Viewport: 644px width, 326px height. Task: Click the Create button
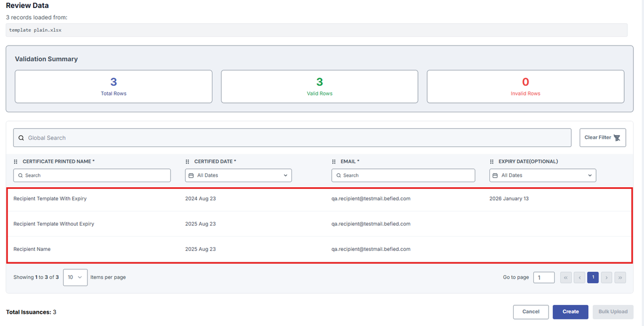pyautogui.click(x=570, y=312)
